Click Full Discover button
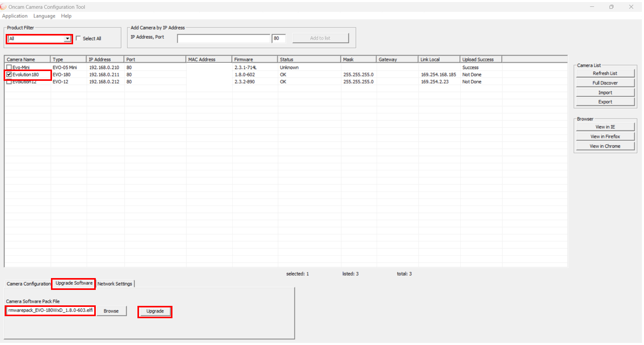Screen dimensions: 644x345 [x=605, y=83]
